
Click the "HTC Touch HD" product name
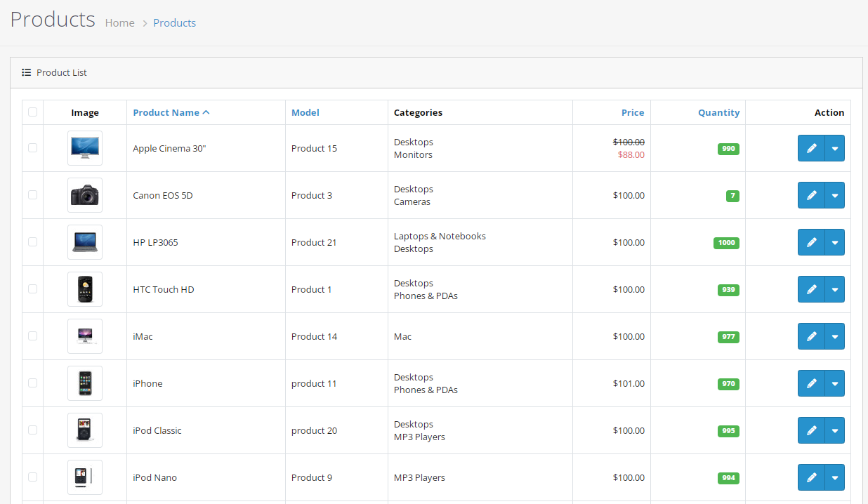(x=163, y=289)
